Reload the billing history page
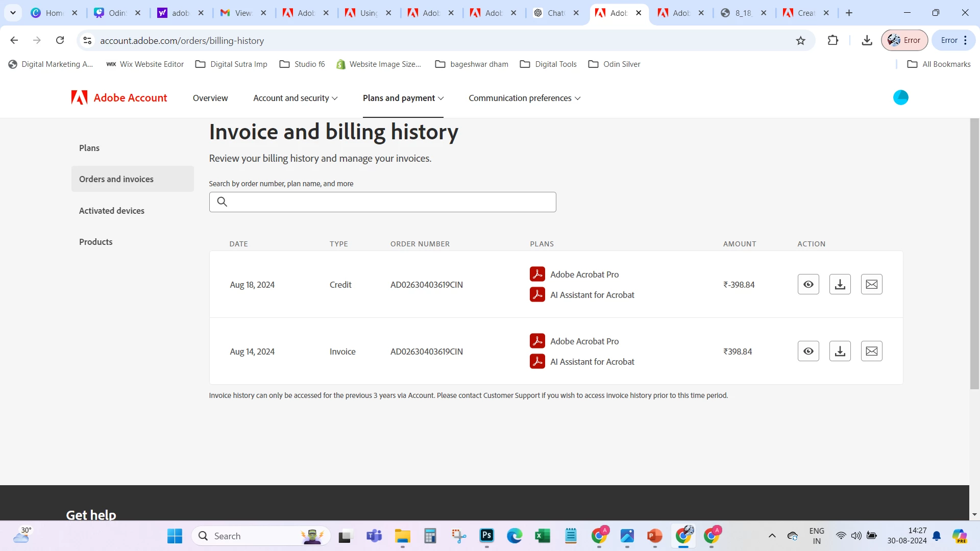980x551 pixels. pos(60,40)
